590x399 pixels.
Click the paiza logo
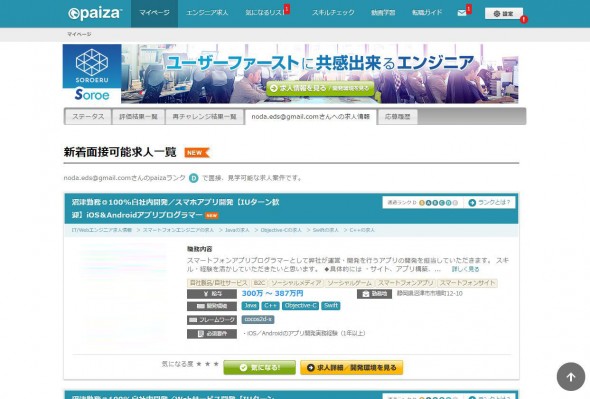coord(95,14)
